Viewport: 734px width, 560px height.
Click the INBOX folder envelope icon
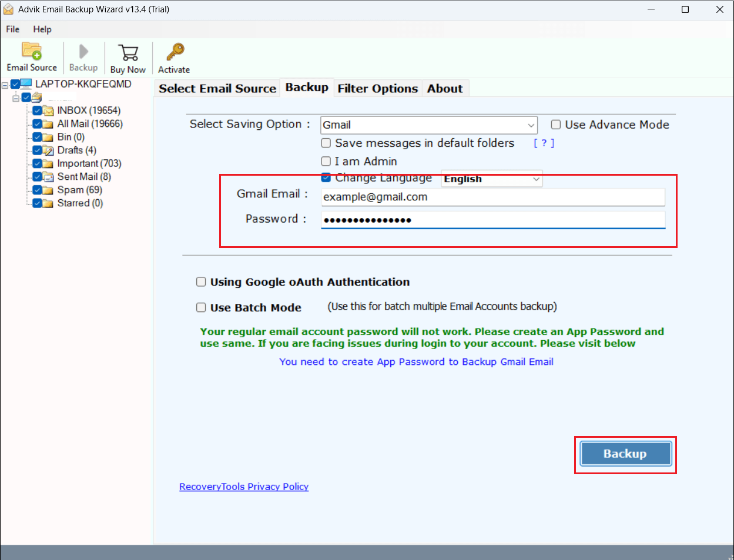pos(48,110)
